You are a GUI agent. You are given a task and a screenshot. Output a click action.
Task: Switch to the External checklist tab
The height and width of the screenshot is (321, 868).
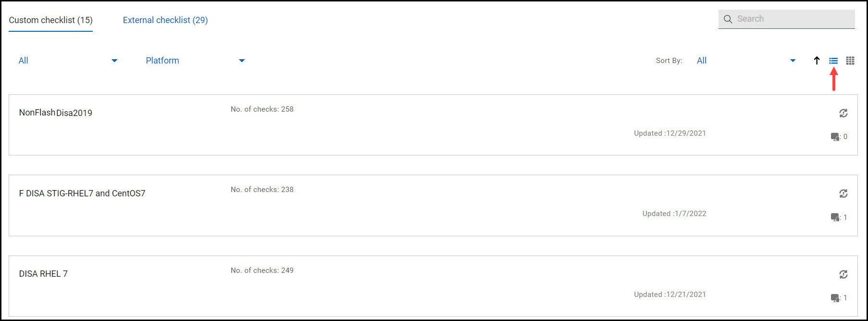click(x=165, y=20)
